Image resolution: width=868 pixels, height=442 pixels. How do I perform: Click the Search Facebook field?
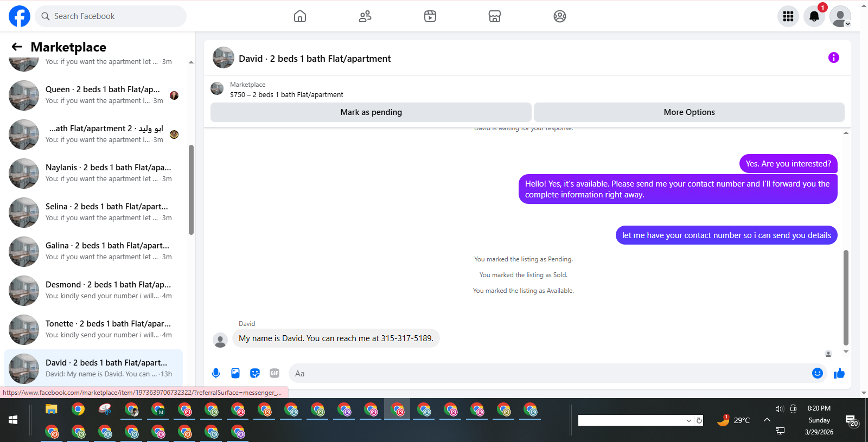[x=111, y=16]
